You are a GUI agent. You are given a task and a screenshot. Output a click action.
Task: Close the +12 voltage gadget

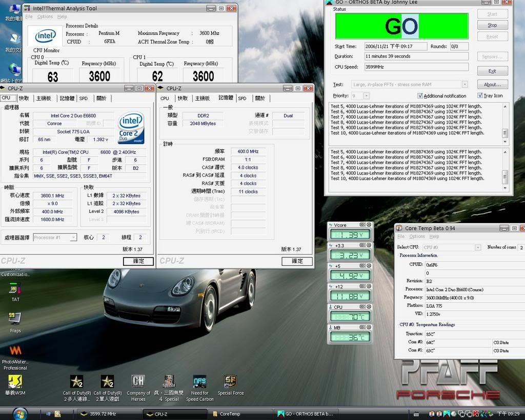(369, 286)
